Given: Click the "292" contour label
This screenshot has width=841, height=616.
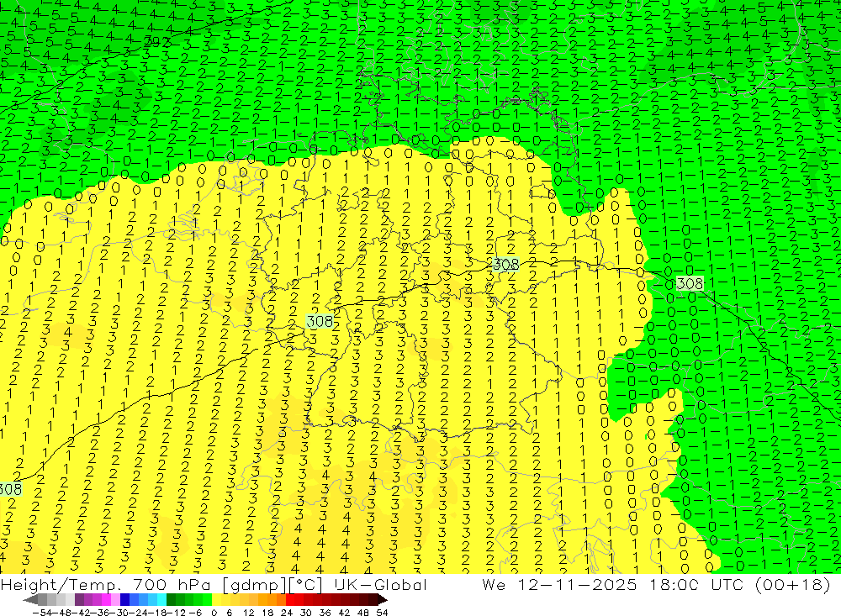Looking at the screenshot, I should (x=158, y=42).
